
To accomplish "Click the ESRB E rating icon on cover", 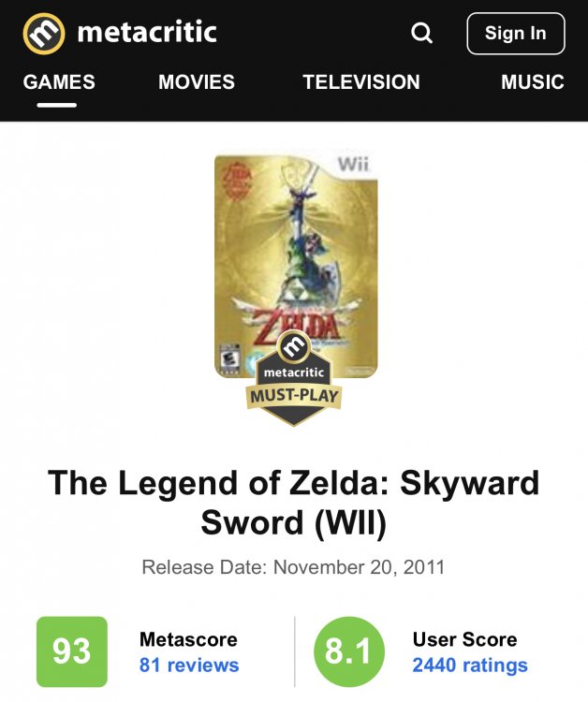I will (228, 359).
